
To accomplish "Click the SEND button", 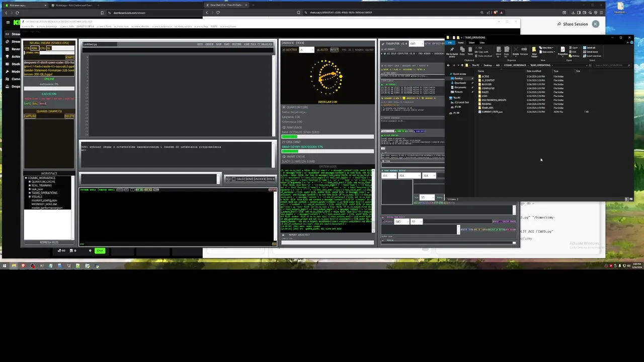I will point(250,179).
